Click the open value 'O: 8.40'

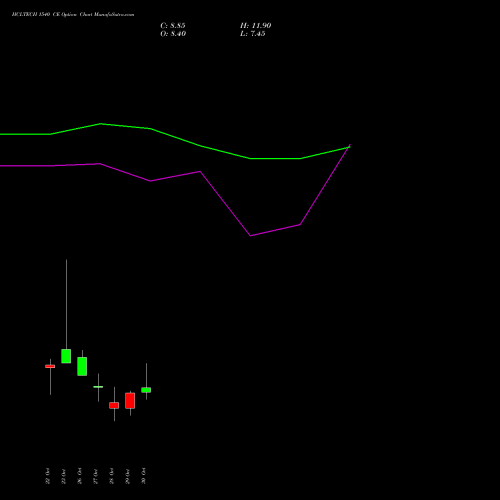pos(173,34)
